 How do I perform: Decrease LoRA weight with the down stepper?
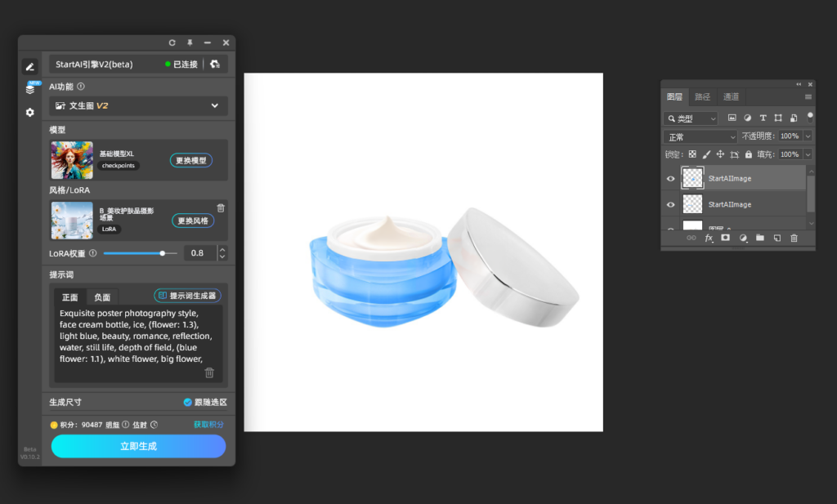[x=222, y=257]
